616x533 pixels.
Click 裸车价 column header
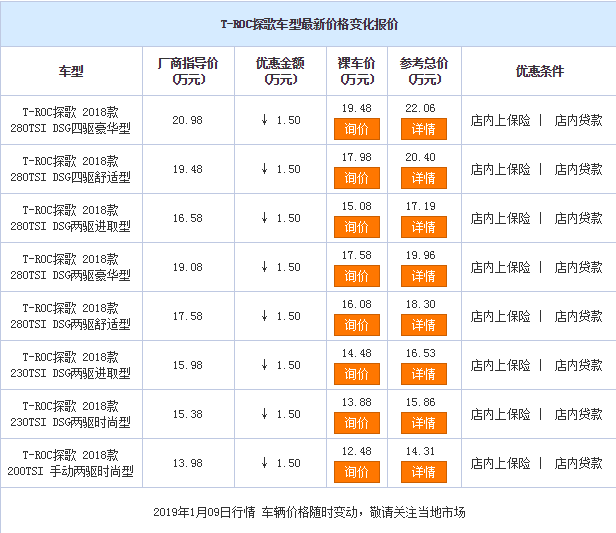pyautogui.click(x=357, y=71)
